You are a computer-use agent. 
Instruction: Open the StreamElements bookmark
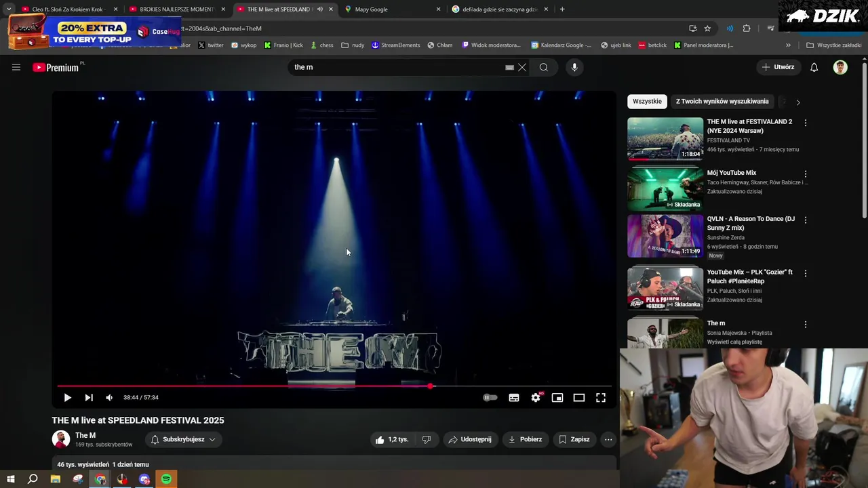pos(395,45)
